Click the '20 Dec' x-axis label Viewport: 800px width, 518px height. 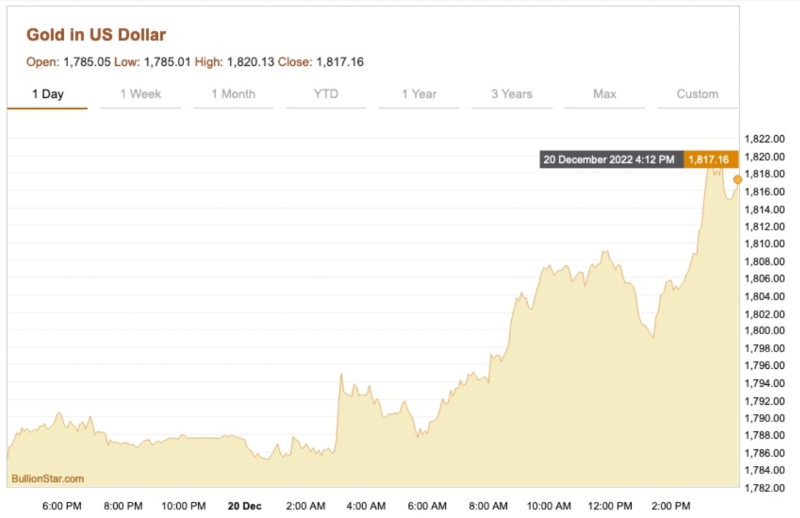tap(244, 506)
